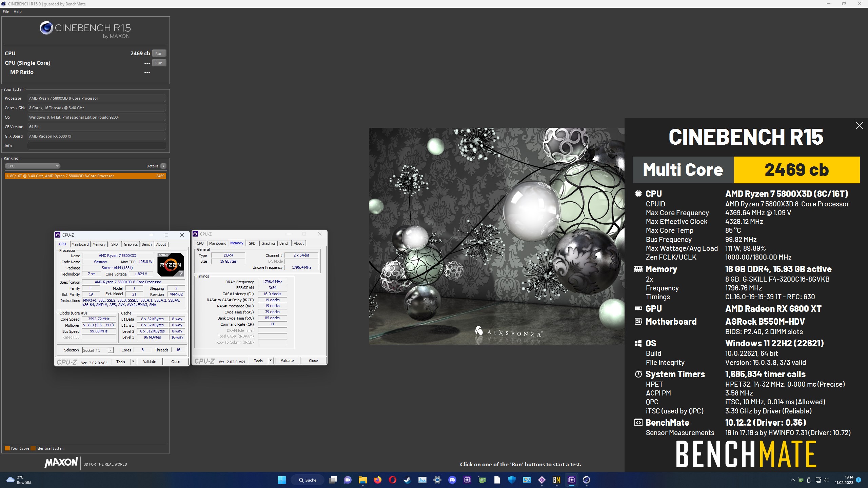This screenshot has width=868, height=488.
Task: Open About tab in left CPU-Z window
Action: click(x=161, y=244)
